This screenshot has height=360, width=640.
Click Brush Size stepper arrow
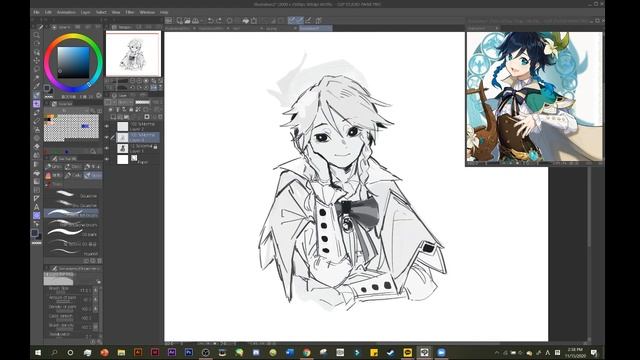[x=96, y=290]
